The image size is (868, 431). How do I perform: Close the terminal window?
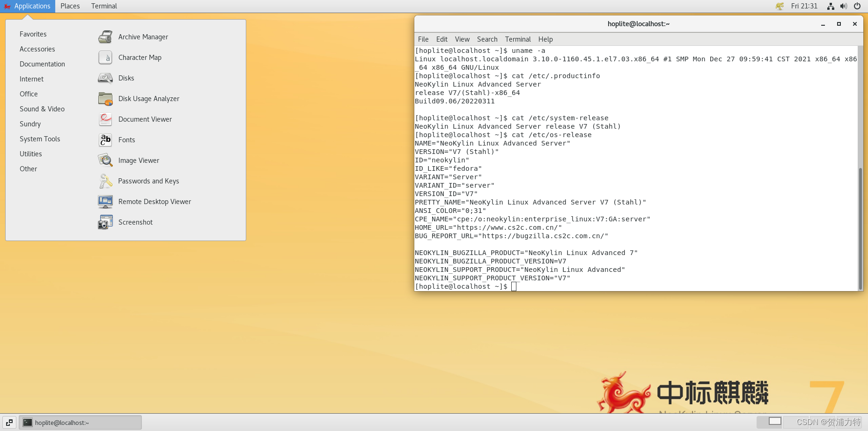(x=855, y=24)
